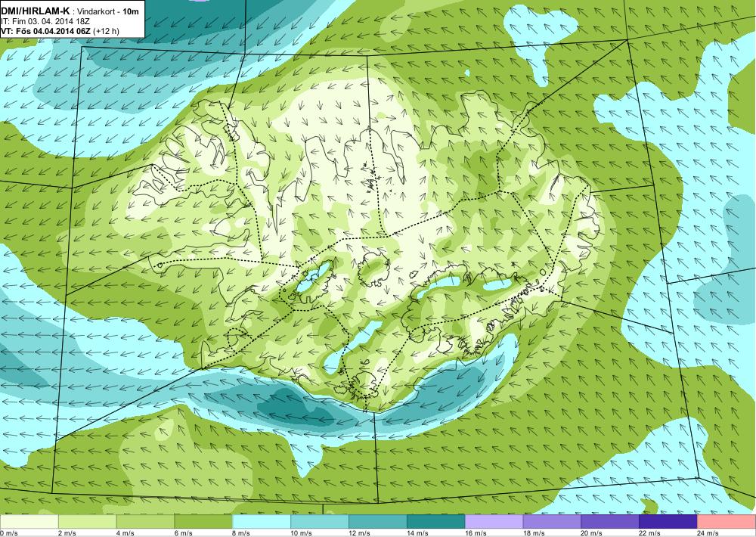
Task: Click the "0 m/s" legend label
Action: click(x=8, y=533)
